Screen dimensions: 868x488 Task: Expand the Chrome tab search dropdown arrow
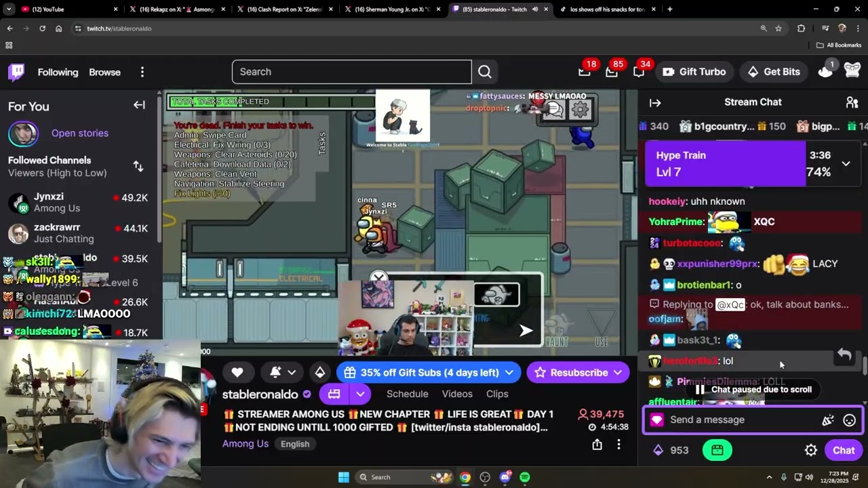(9, 9)
